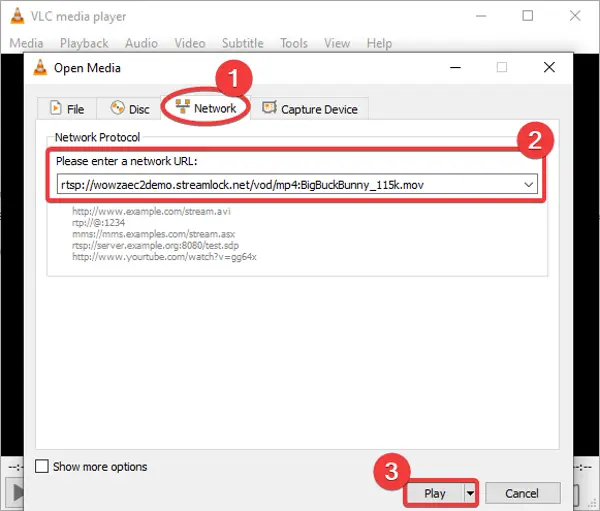Click example text rtp://@:1234
Image resolution: width=600 pixels, height=511 pixels.
pos(98,222)
